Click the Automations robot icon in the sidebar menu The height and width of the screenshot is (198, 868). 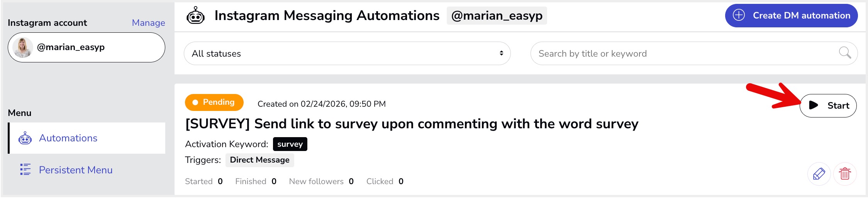[x=25, y=138]
